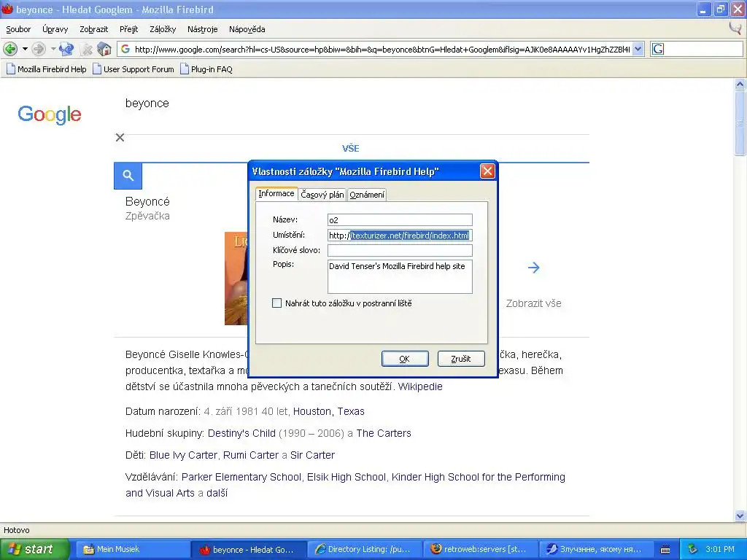Check Nahrát tuto záložku v postranní liště

(276, 303)
